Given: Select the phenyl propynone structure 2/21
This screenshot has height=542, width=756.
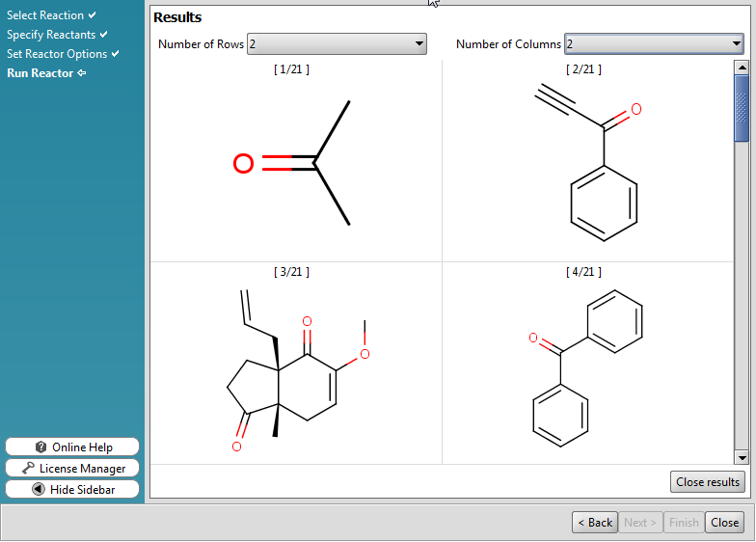Looking at the screenshot, I should pos(588,164).
